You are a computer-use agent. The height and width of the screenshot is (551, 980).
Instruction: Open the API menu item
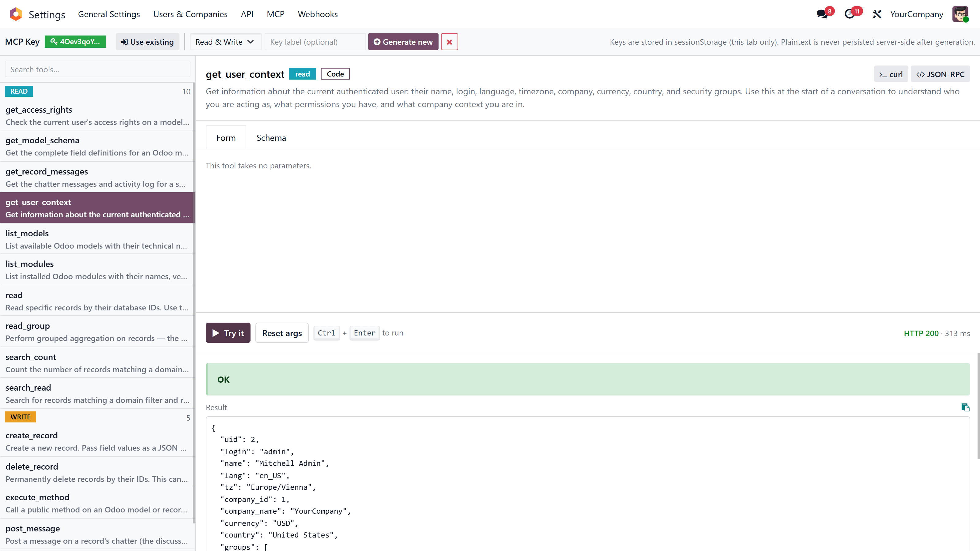[247, 14]
